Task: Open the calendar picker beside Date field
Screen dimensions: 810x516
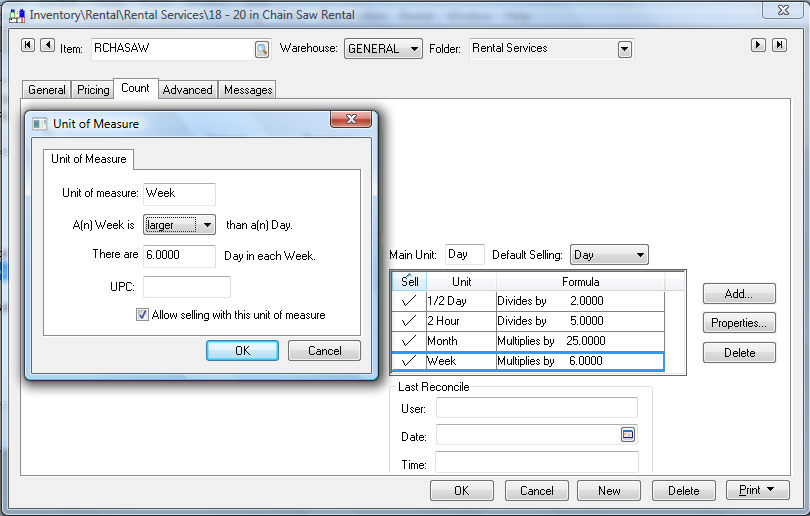Action: [628, 434]
